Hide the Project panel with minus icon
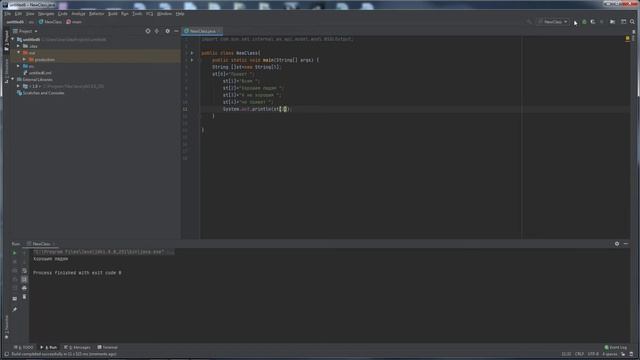Screen dimensions: 640x360 coord(176,31)
